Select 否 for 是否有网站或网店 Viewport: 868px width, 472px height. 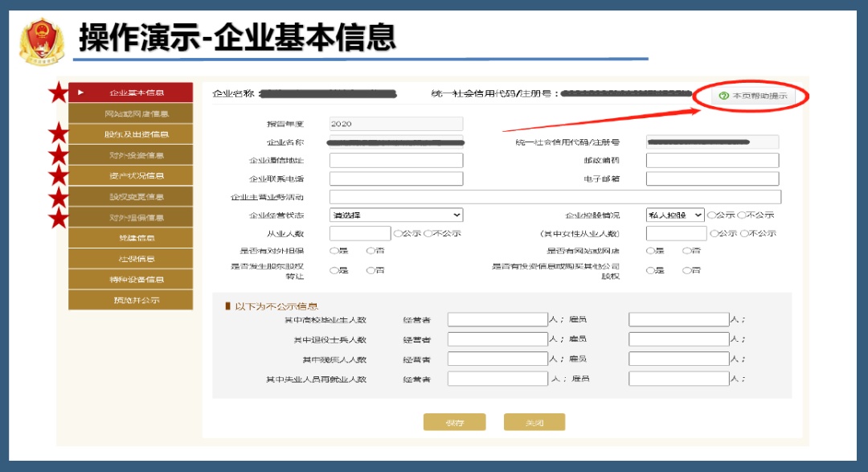tap(687, 251)
